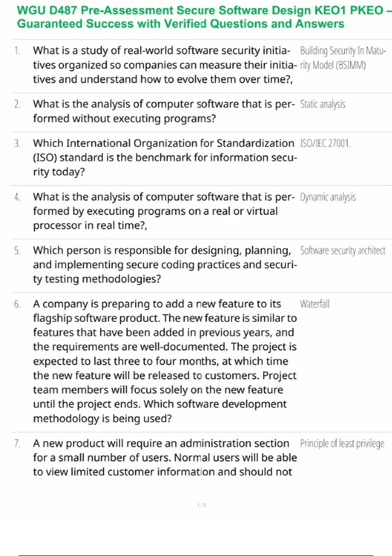Click question 6 about the flagship software product

[163, 361]
